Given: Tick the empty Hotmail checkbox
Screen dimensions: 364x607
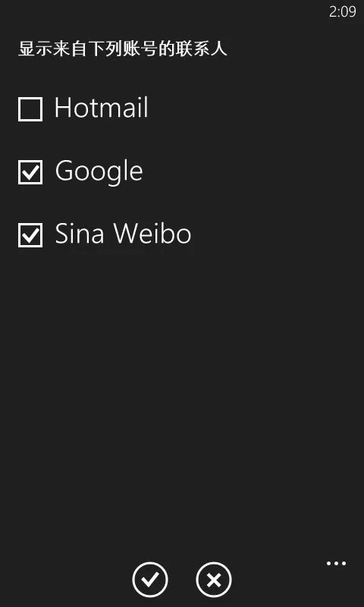Looking at the screenshot, I should 30,109.
